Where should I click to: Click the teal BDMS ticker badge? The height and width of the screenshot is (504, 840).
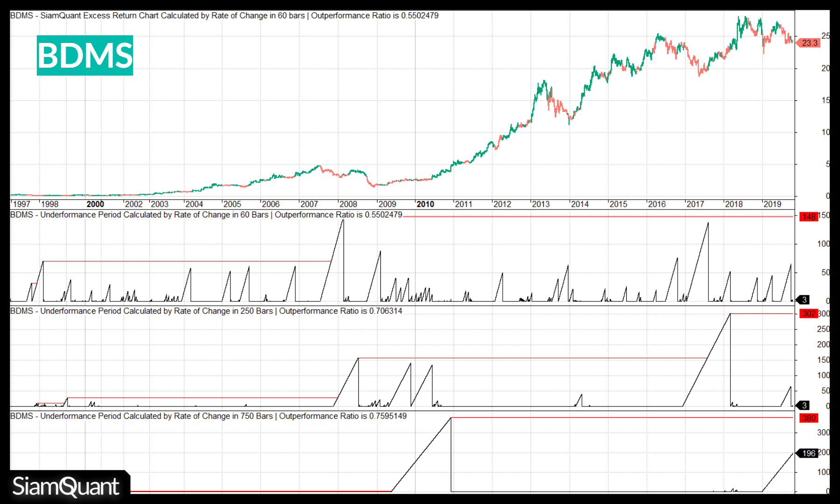click(x=85, y=56)
